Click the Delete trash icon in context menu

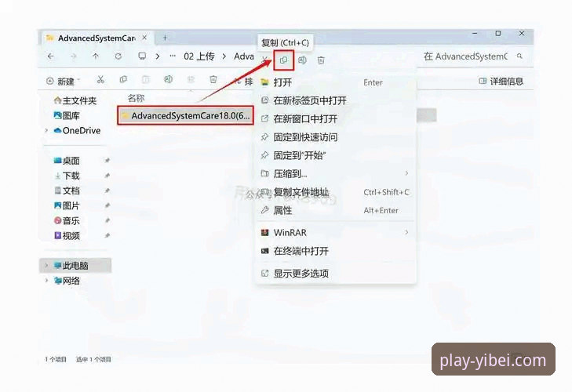pos(321,60)
